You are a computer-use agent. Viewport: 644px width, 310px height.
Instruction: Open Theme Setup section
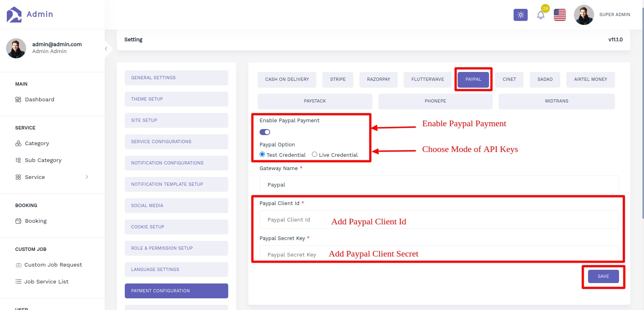176,99
